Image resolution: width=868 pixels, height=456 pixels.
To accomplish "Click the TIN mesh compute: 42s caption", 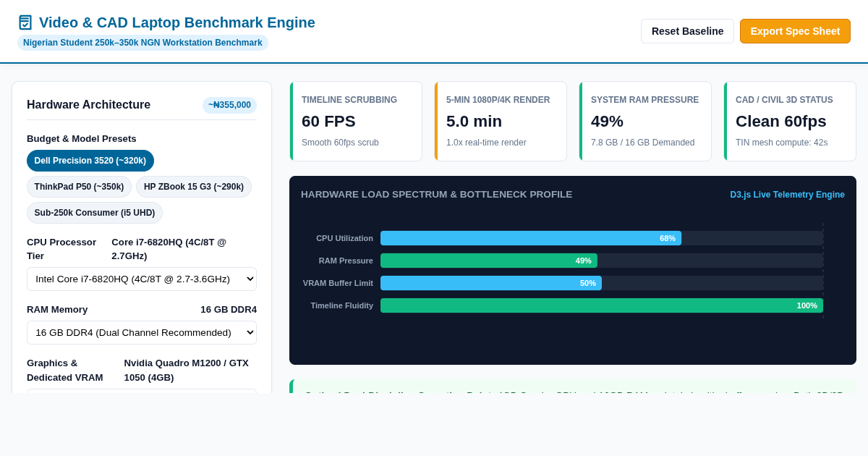I will coord(781,143).
